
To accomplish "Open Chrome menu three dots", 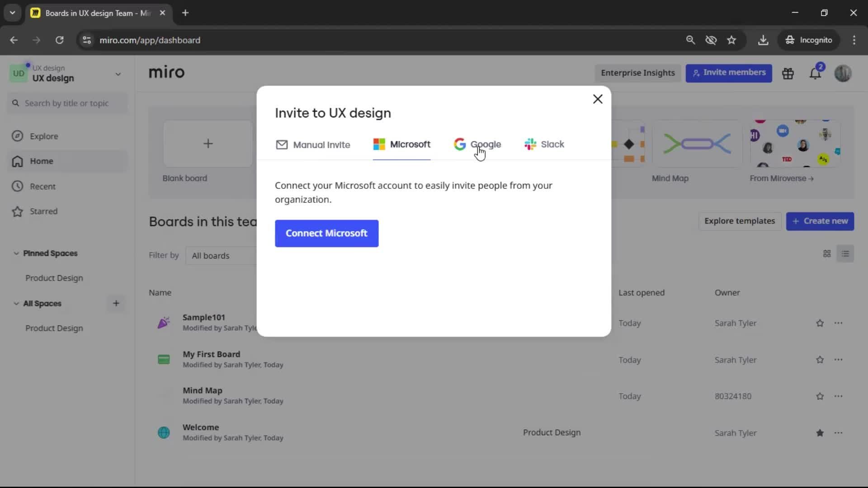I will [x=854, y=40].
